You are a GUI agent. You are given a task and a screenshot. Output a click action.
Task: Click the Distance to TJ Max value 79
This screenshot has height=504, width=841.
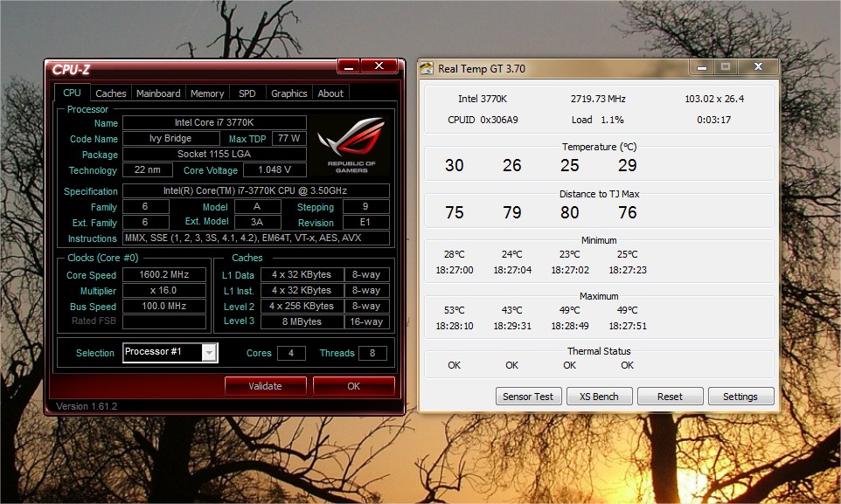512,212
